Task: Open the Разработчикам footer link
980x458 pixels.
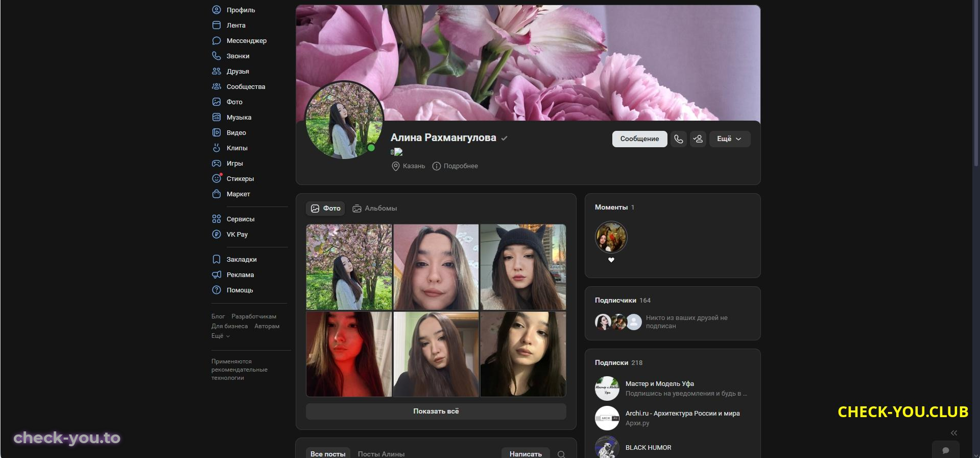Action: tap(254, 316)
